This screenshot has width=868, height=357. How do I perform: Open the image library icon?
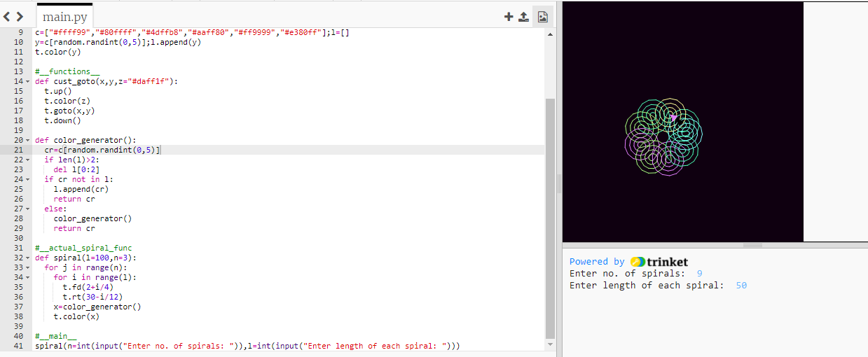(542, 17)
